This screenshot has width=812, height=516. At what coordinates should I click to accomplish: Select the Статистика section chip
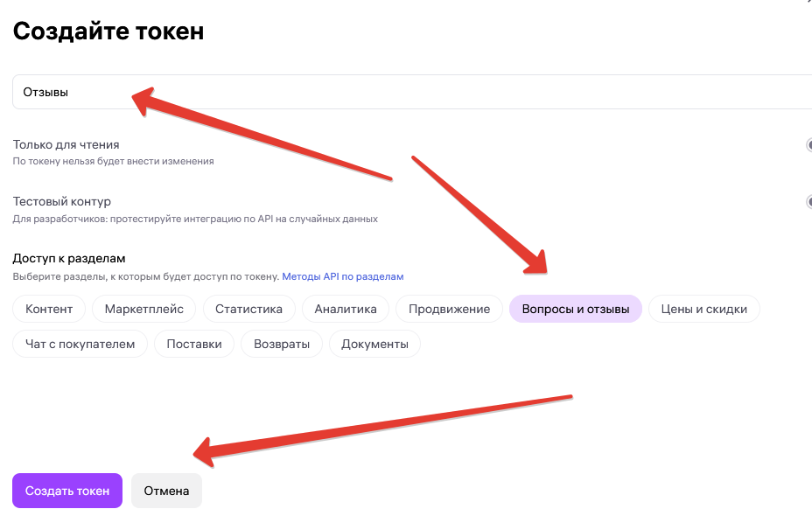(248, 309)
